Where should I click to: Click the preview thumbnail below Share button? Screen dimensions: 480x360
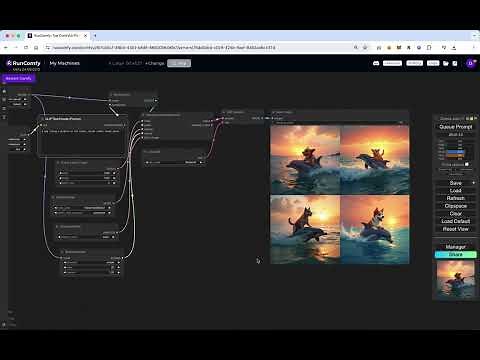(455, 279)
